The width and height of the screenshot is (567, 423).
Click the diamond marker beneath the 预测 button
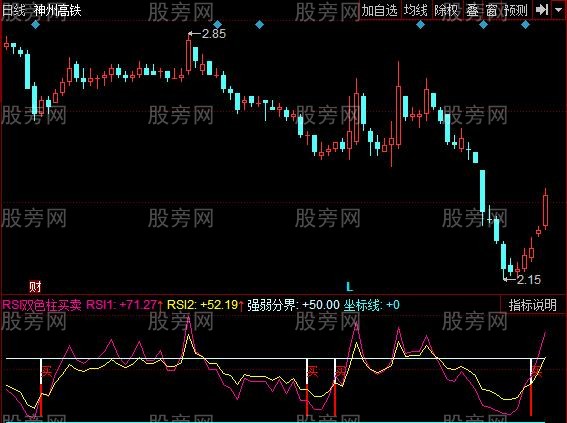(x=525, y=25)
